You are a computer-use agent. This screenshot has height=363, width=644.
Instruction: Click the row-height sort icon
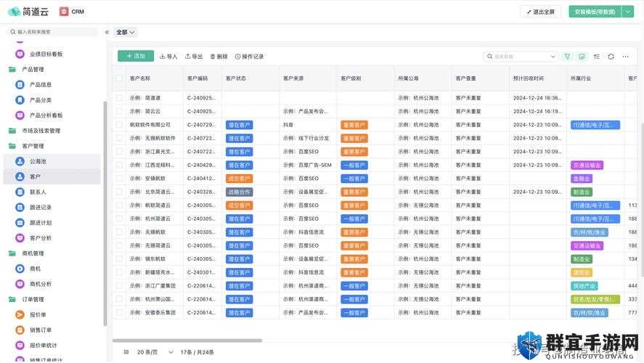(597, 57)
